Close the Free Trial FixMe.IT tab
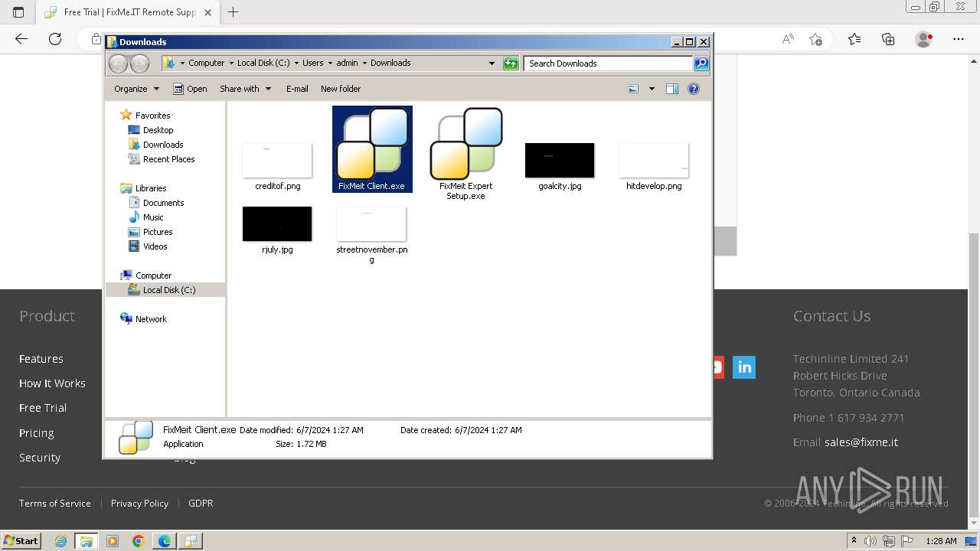 click(207, 12)
